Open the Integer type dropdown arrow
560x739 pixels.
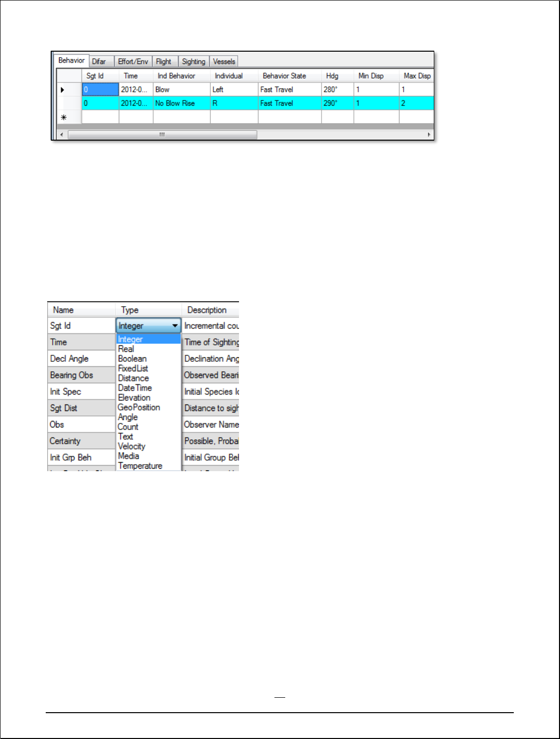pos(175,326)
